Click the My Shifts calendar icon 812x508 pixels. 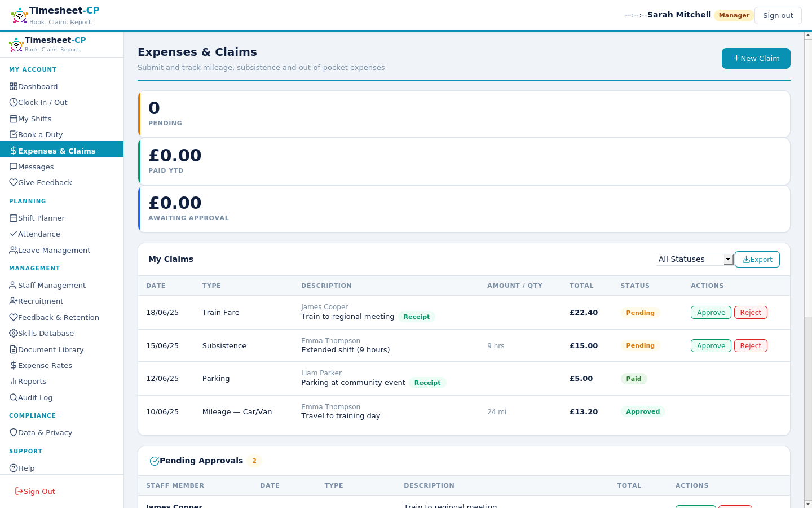coord(14,119)
